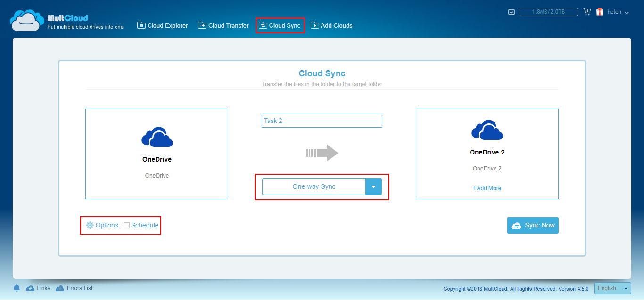Click the 1.8MB/2.0TB usage bar
Screen dimensions: 644x300
pos(549,12)
